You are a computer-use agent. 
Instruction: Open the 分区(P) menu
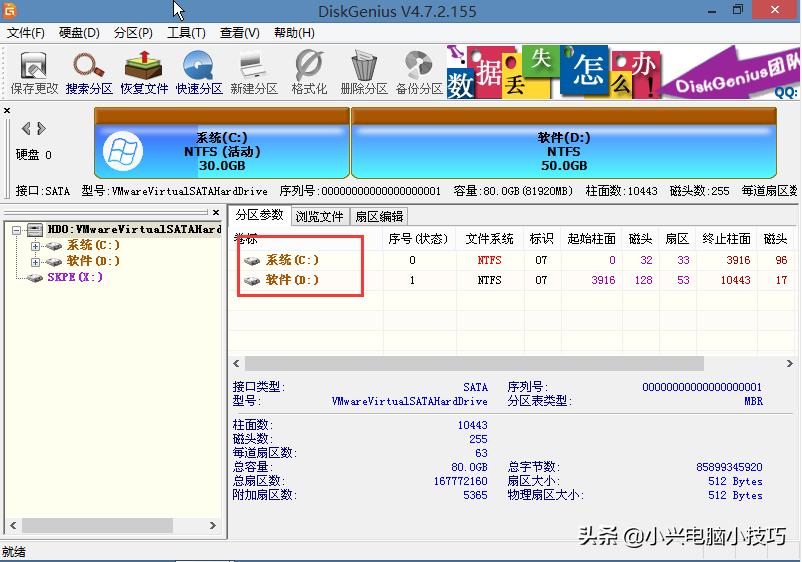coord(133,33)
